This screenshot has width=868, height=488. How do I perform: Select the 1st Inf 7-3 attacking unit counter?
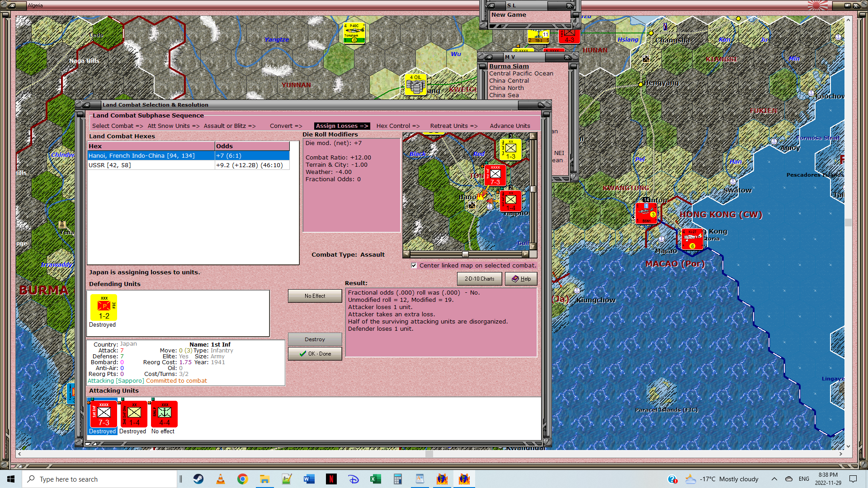104,414
